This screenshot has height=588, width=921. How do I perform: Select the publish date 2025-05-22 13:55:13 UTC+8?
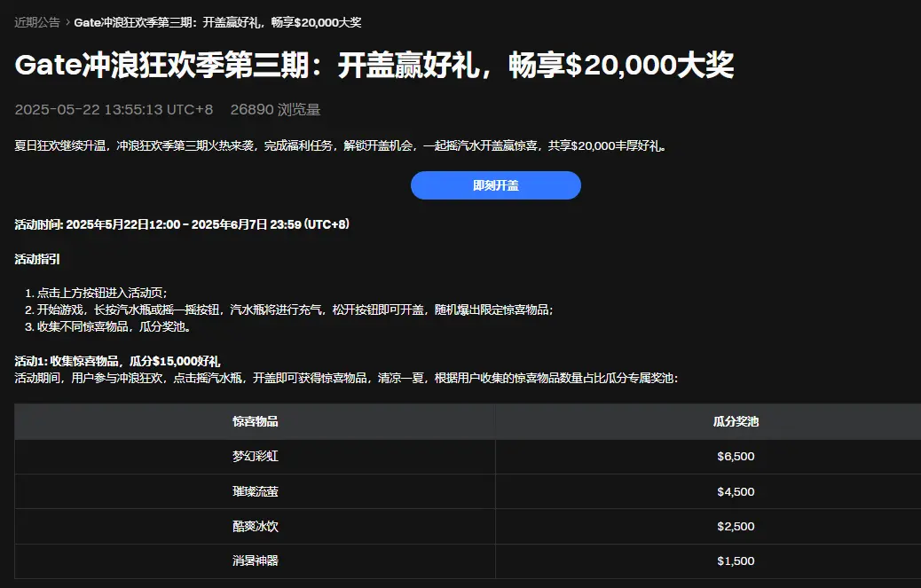point(114,110)
